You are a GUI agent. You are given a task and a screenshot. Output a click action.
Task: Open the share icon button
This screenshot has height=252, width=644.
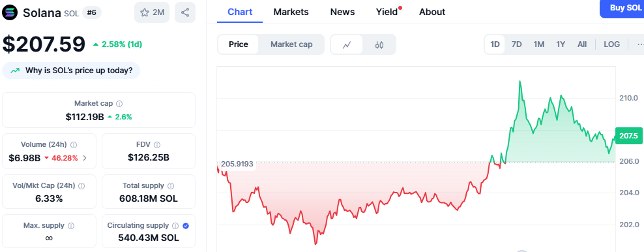[x=185, y=12]
